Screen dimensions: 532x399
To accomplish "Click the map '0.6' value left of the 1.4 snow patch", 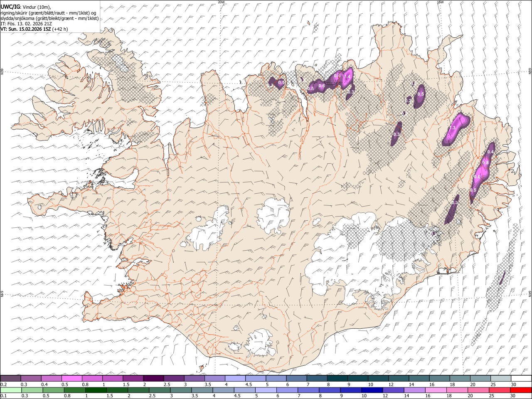I will point(321,86).
